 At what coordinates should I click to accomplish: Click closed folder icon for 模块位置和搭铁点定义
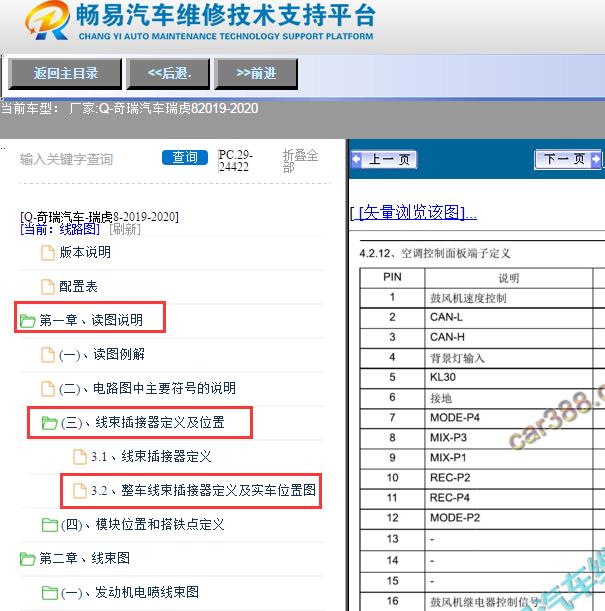tap(49, 524)
